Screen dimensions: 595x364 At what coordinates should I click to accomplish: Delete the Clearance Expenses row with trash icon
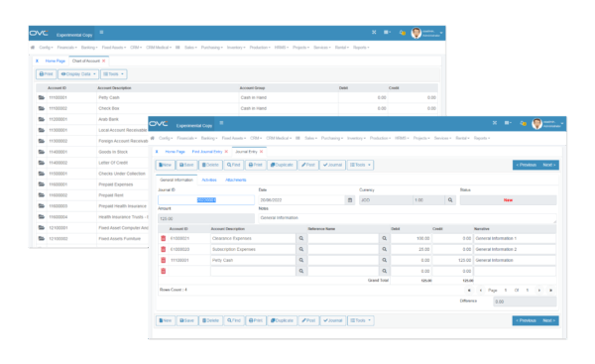tap(164, 238)
